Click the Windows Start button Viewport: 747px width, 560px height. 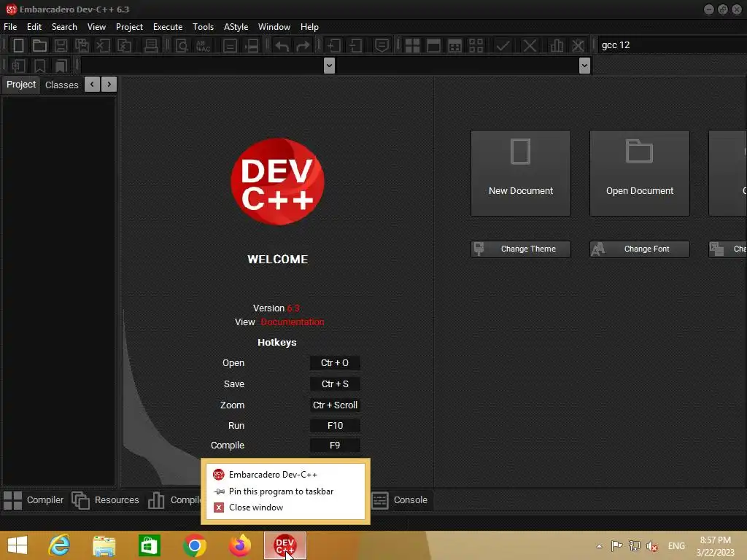coord(18,545)
